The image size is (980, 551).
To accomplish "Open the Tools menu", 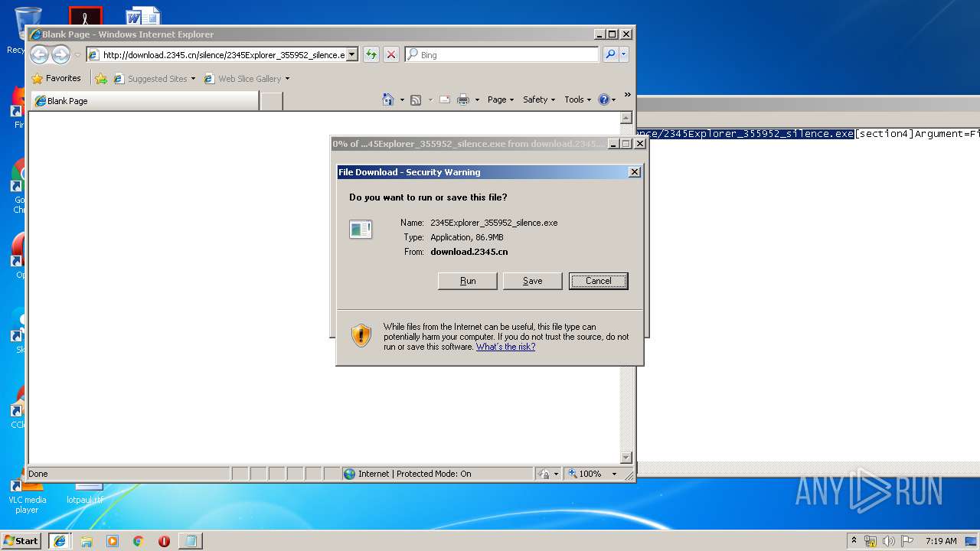I will (x=578, y=99).
